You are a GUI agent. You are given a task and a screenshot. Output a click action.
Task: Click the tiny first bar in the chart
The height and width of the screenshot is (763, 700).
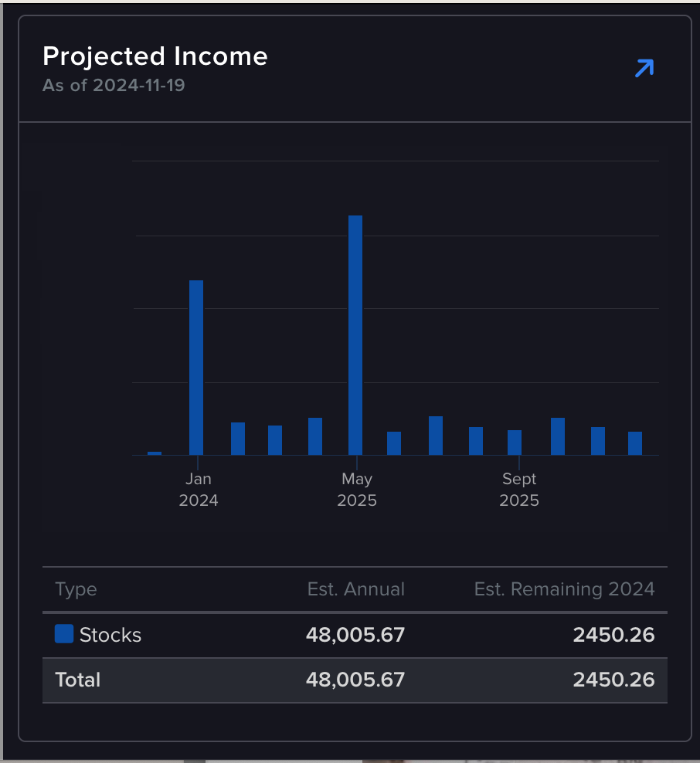click(155, 453)
